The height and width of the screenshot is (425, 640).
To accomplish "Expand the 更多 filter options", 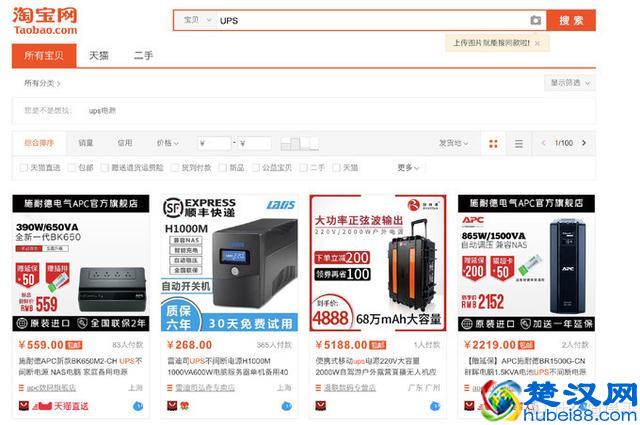I will [408, 167].
